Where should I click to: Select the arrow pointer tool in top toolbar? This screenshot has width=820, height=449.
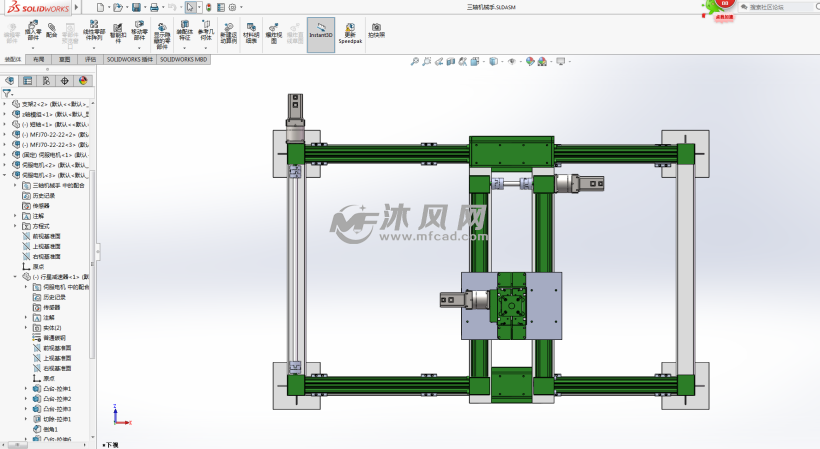coord(191,7)
